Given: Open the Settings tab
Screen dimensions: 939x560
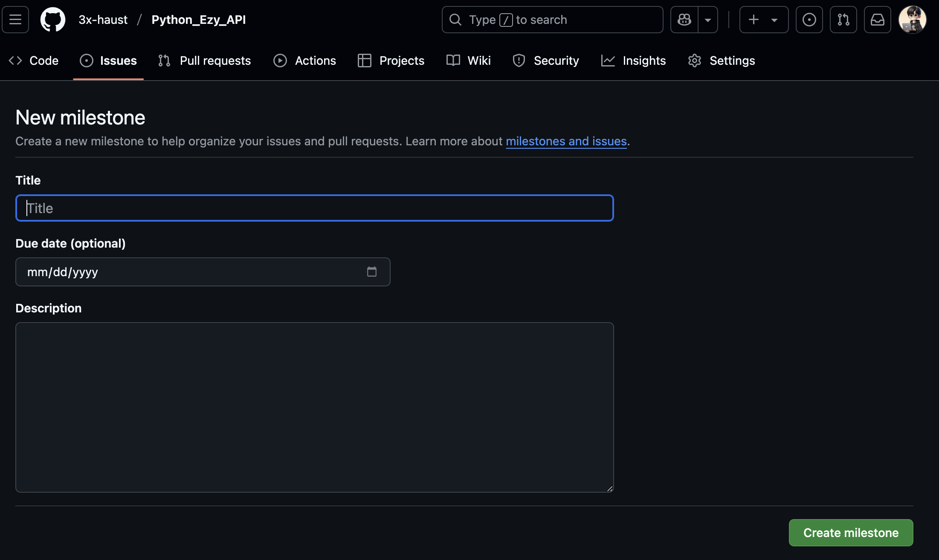Looking at the screenshot, I should [x=722, y=61].
